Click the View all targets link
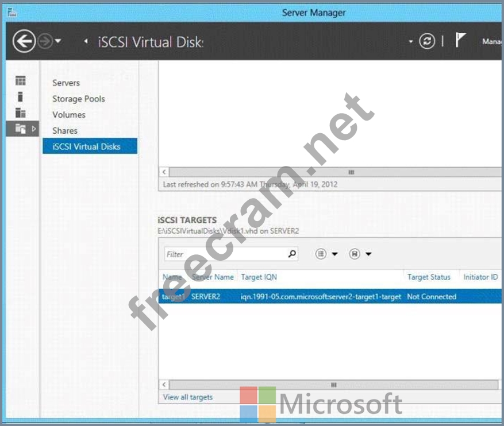 pyautogui.click(x=188, y=397)
